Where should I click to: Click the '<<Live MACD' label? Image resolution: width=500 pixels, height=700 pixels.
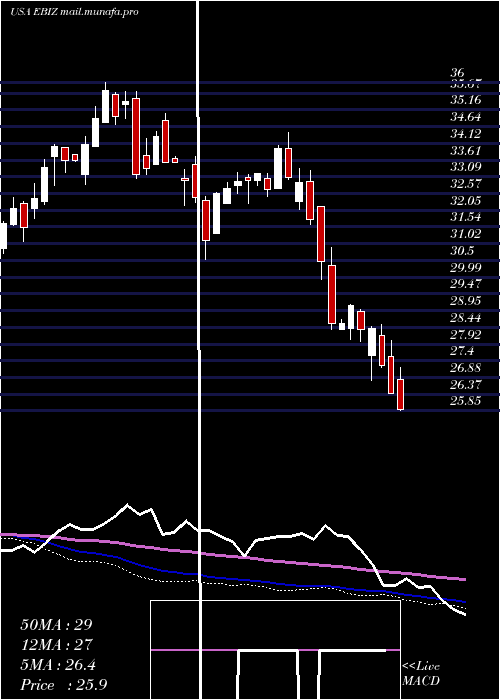(421, 674)
